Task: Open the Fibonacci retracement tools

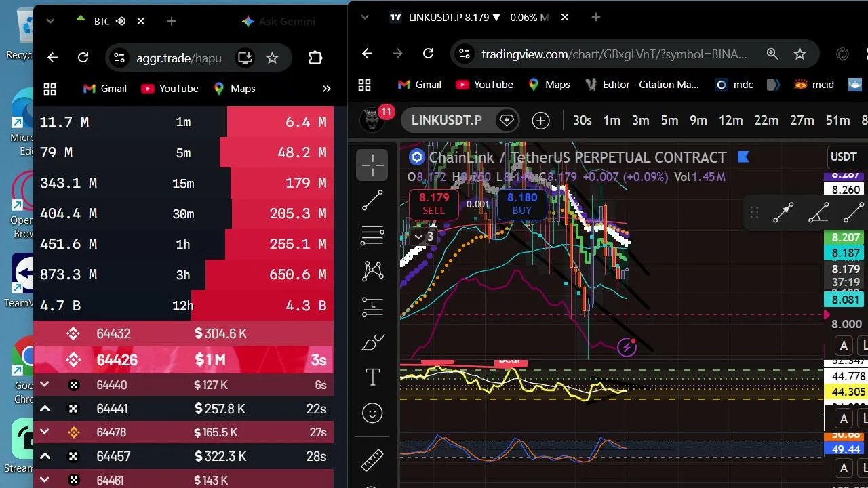Action: tap(372, 235)
